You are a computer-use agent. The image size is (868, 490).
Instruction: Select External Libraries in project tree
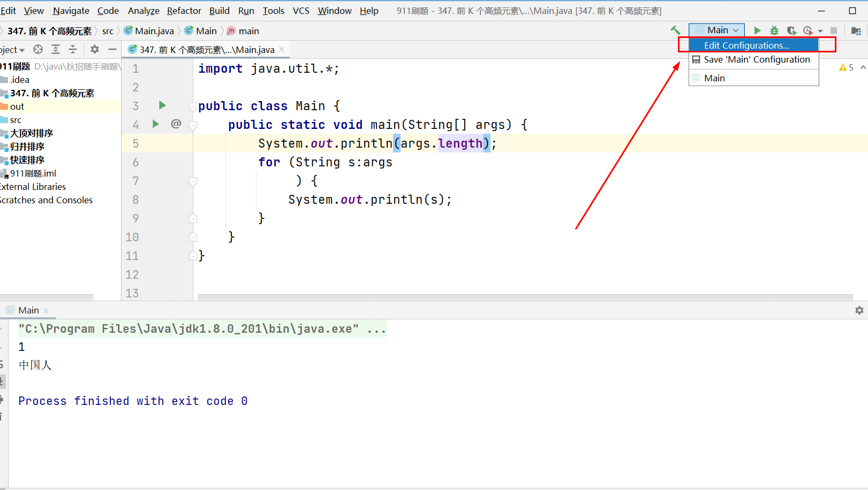click(x=33, y=187)
